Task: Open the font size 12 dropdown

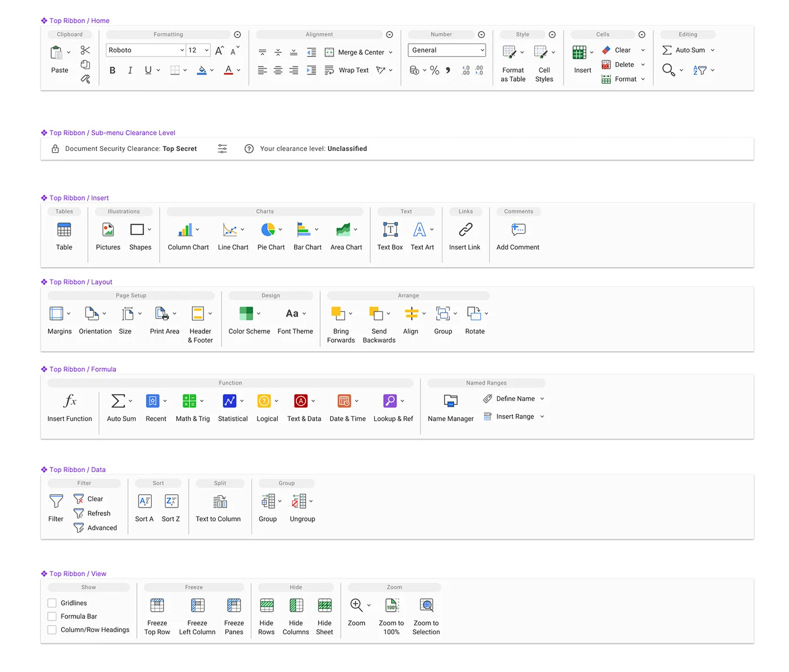Action: (198, 50)
